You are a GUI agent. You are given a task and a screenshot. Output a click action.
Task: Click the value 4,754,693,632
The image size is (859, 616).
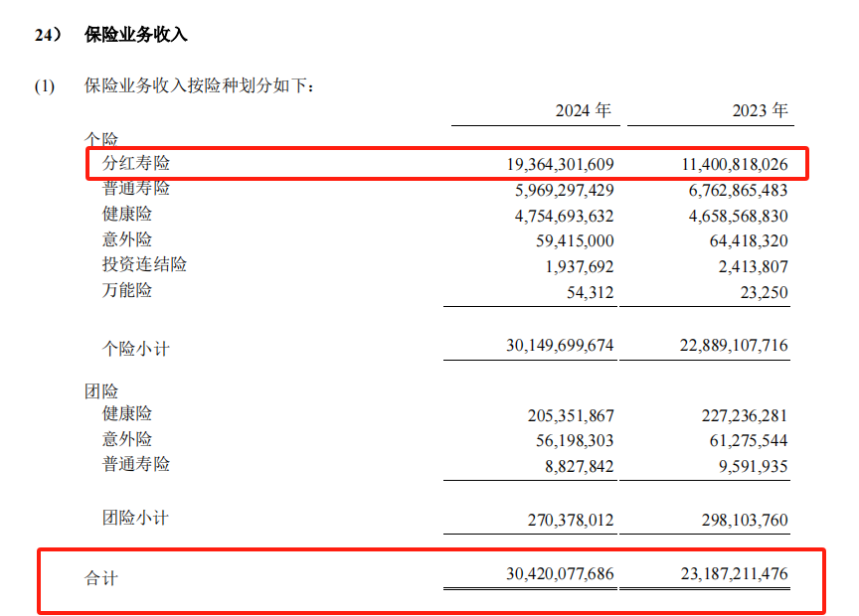pos(565,216)
